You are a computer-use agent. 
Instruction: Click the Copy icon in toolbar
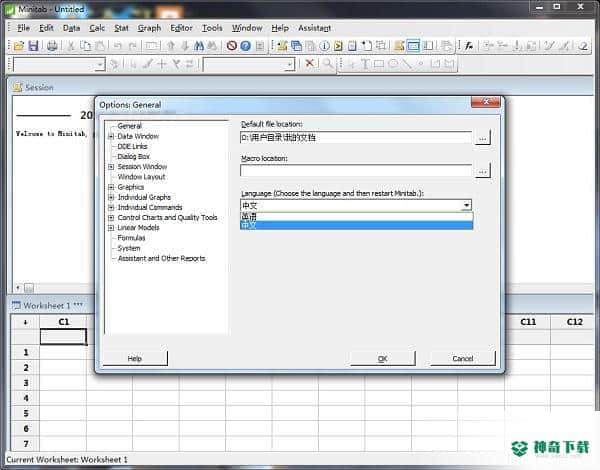tap(85, 46)
